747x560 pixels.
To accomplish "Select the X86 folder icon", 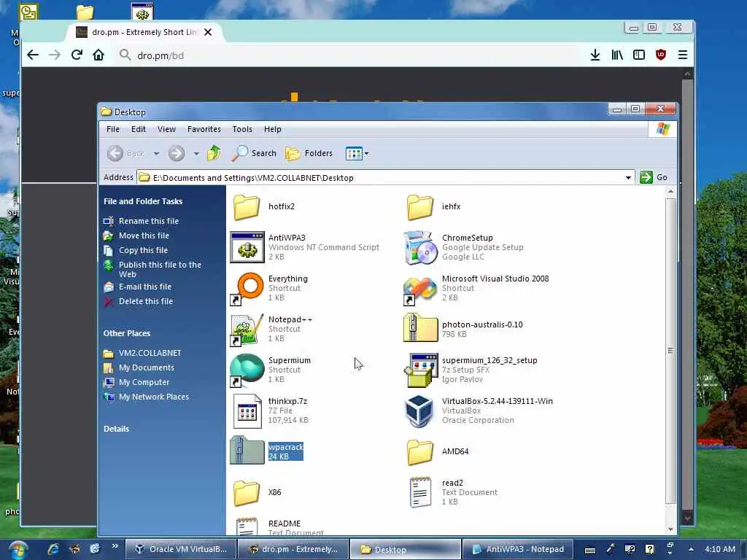I will [247, 493].
